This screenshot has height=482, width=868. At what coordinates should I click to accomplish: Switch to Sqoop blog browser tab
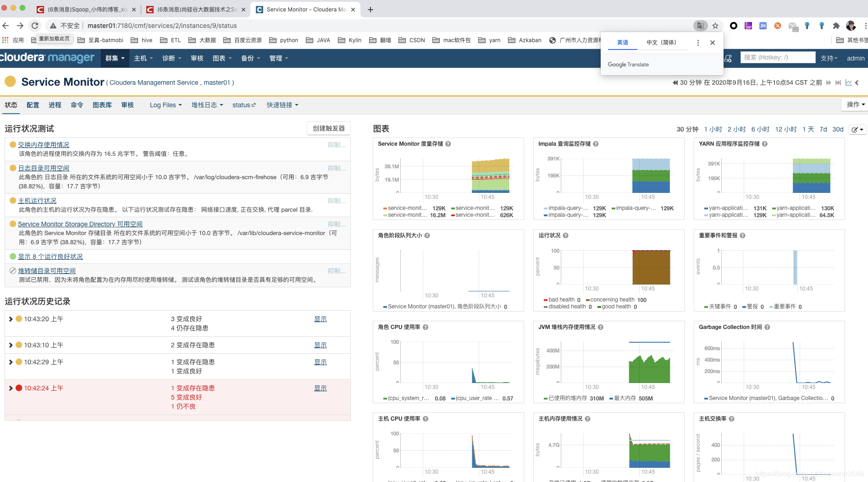(x=86, y=10)
